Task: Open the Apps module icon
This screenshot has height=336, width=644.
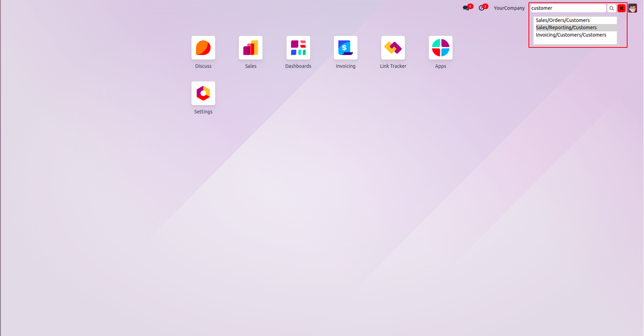Action: tap(440, 48)
